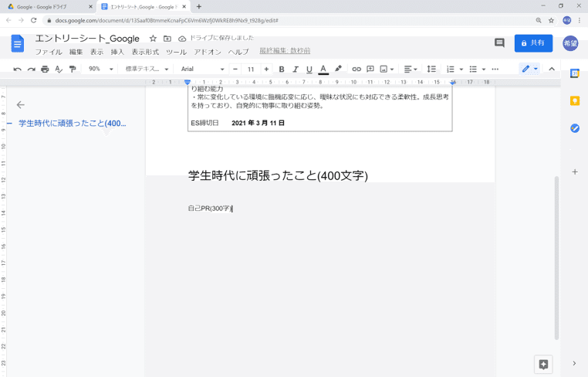The image size is (588, 377).
Task: Jump to outline heading 学生時代に頑張ったこと
Action: [x=72, y=123]
